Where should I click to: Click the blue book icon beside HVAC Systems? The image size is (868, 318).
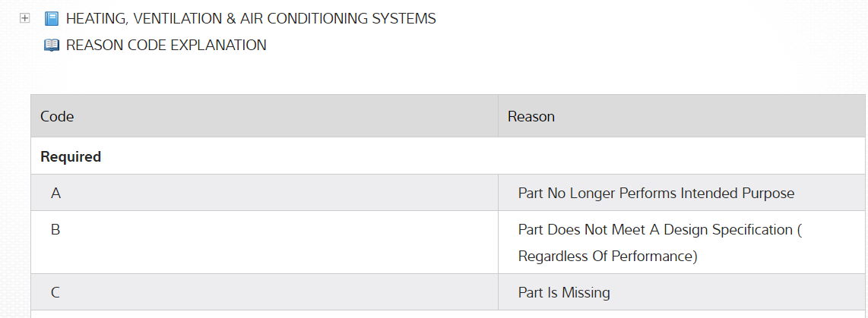pyautogui.click(x=52, y=18)
